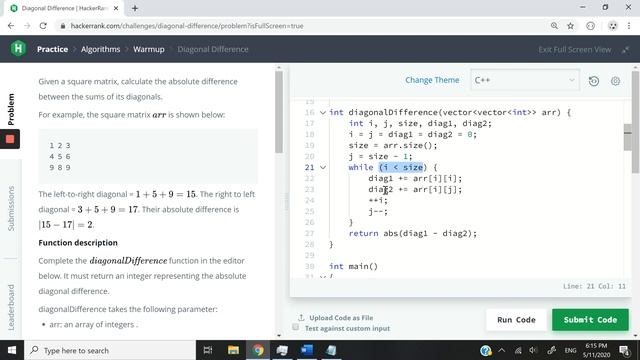Screen dimensions: 640x360
Task: Click line 27 return abs statement
Action: (x=412, y=233)
